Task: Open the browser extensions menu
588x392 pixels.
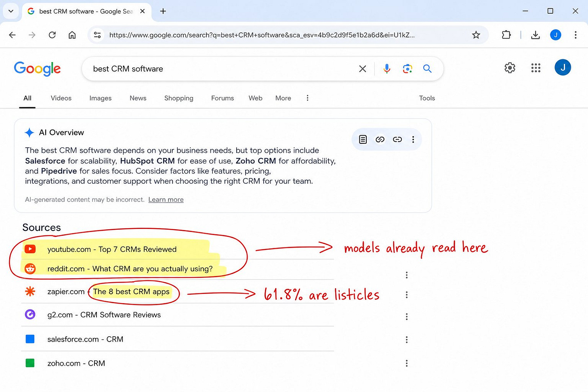Action: [506, 35]
